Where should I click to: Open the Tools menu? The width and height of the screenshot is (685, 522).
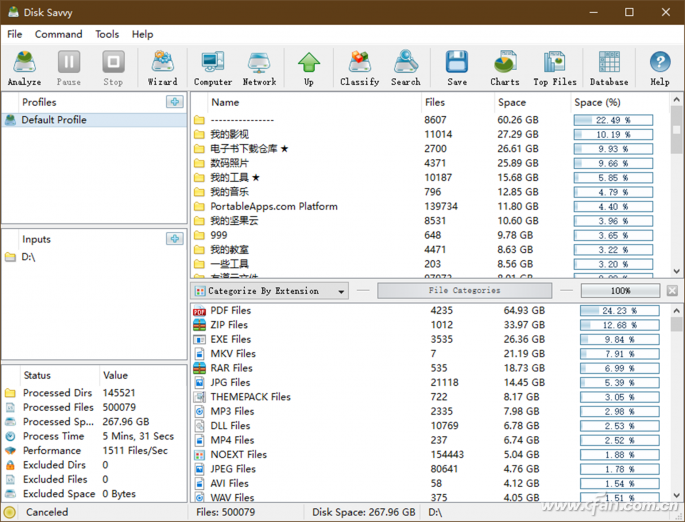pos(107,34)
